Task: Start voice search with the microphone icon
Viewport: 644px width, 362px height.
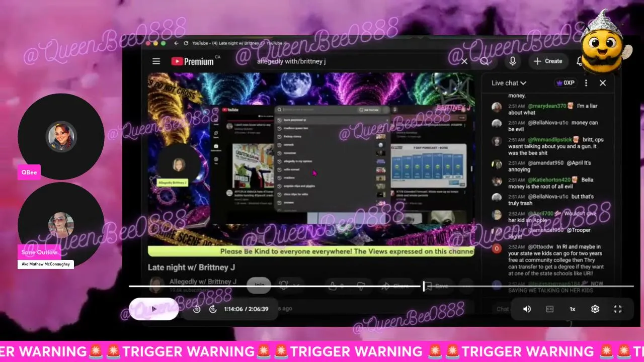Action: 513,61
